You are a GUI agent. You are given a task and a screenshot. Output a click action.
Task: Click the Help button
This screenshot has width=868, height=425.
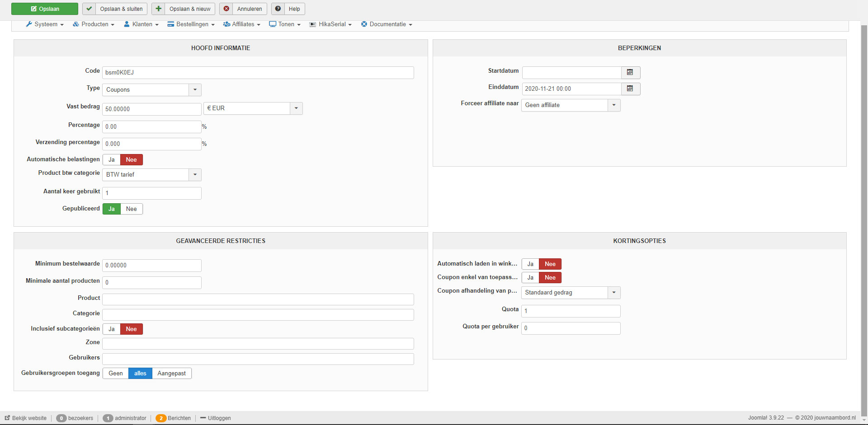click(288, 9)
